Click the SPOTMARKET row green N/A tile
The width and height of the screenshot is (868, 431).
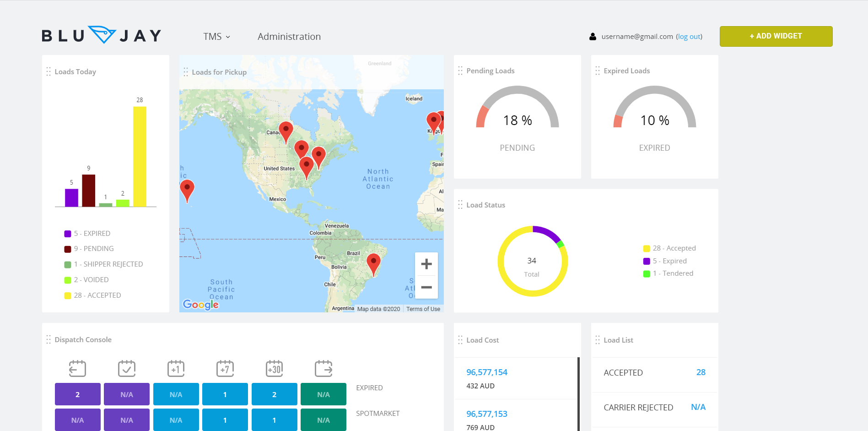(x=323, y=420)
